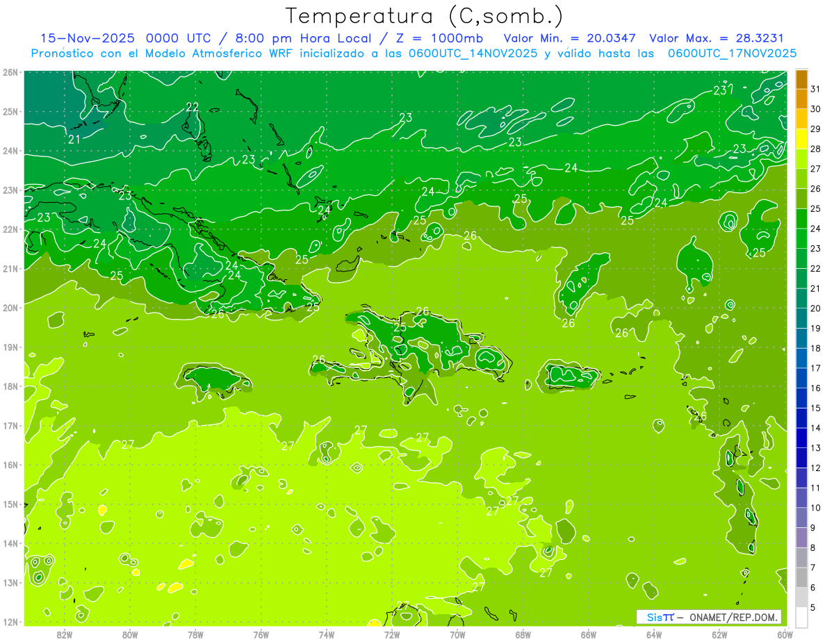Click color bar label '20'
The height and width of the screenshot is (644, 834).
click(815, 308)
